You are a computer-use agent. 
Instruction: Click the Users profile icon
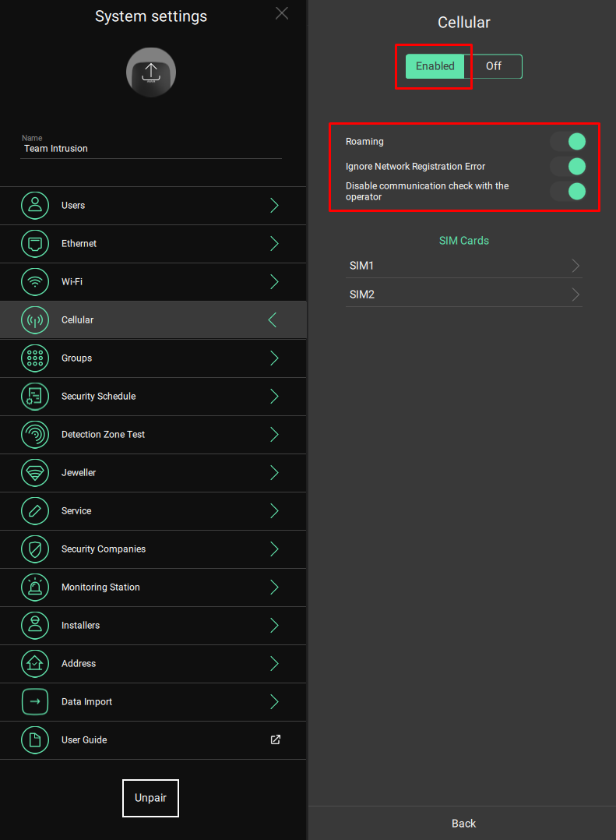pos(35,205)
